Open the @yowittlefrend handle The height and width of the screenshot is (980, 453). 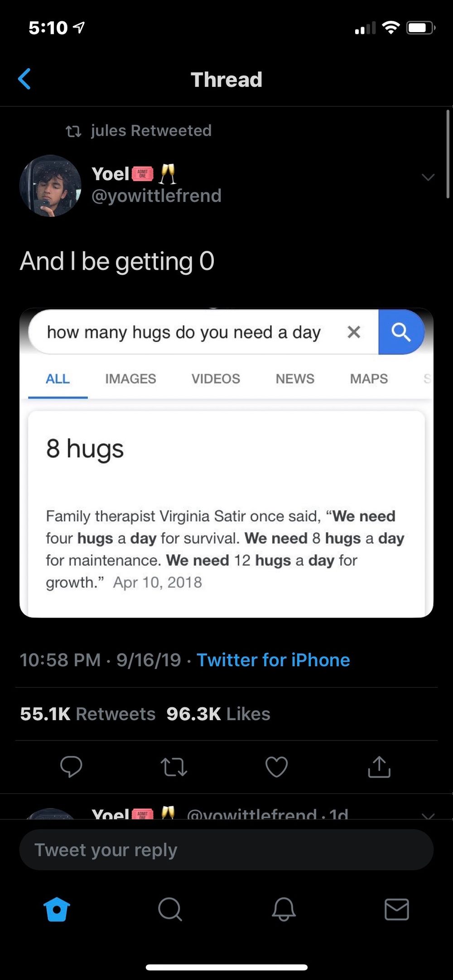click(x=156, y=196)
